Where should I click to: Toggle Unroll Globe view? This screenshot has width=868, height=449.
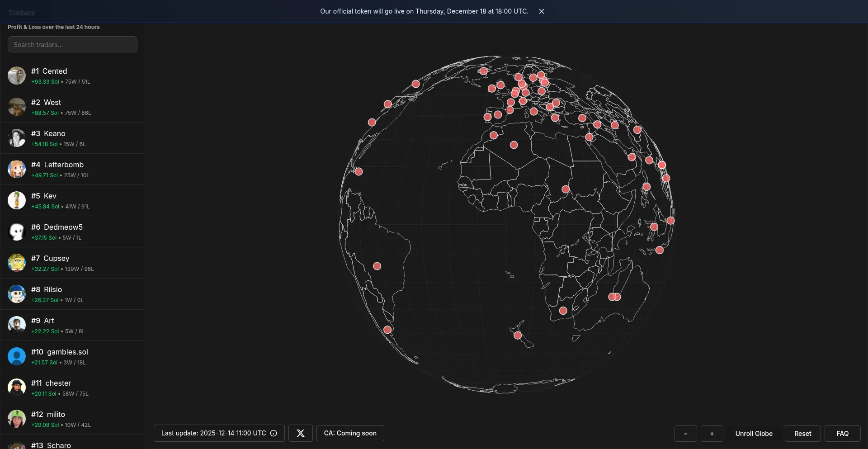753,433
